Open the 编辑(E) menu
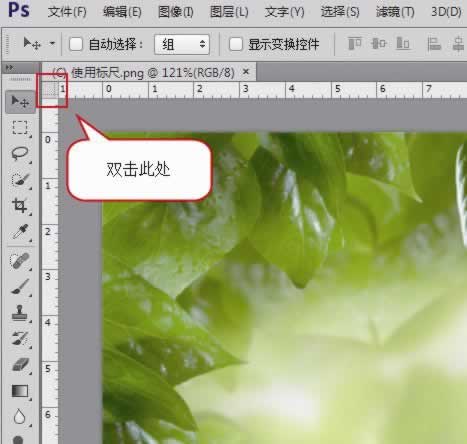The image size is (467, 444). [122, 12]
